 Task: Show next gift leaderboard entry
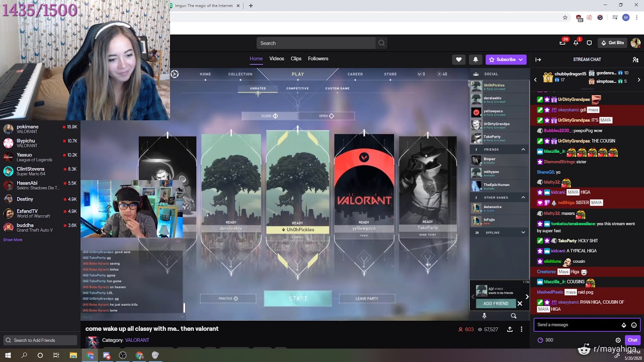(x=639, y=79)
